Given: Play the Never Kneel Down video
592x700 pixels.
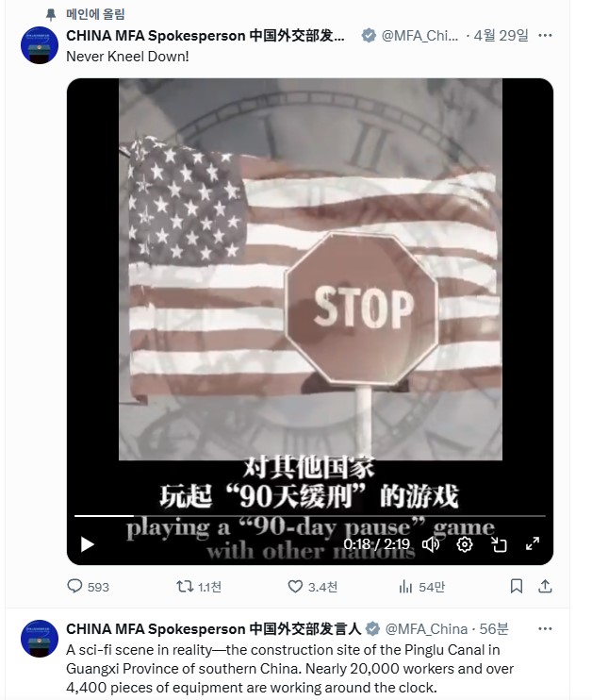Looking at the screenshot, I should click(87, 544).
